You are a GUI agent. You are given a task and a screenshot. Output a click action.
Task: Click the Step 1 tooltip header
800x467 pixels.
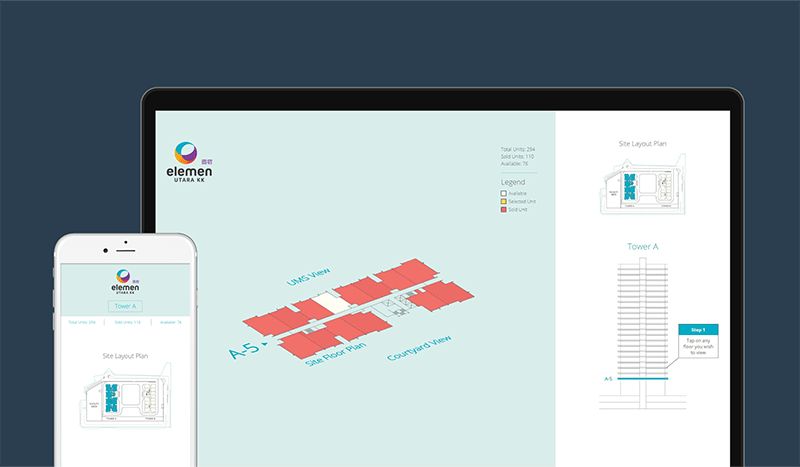[698, 329]
